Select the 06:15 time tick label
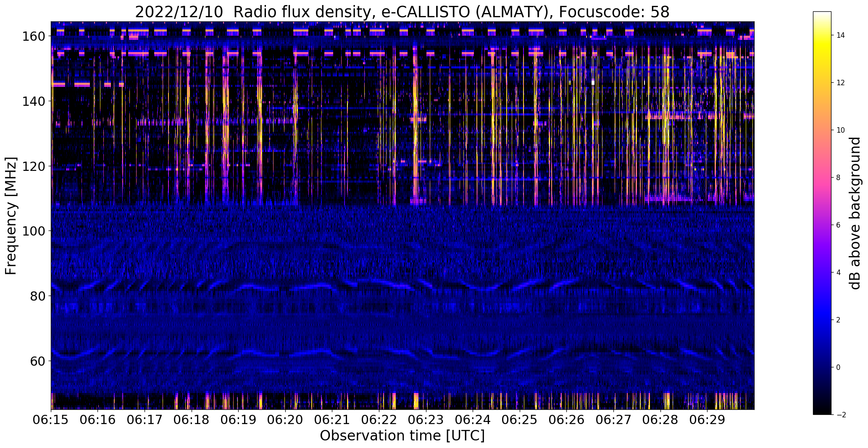The height and width of the screenshot is (448, 868). point(51,420)
